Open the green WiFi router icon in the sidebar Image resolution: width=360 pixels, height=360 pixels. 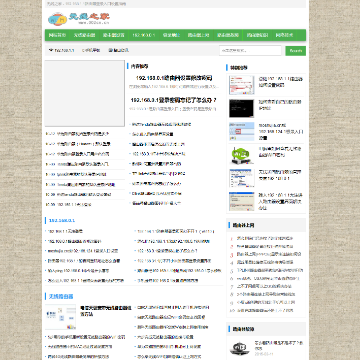[x=242, y=155]
